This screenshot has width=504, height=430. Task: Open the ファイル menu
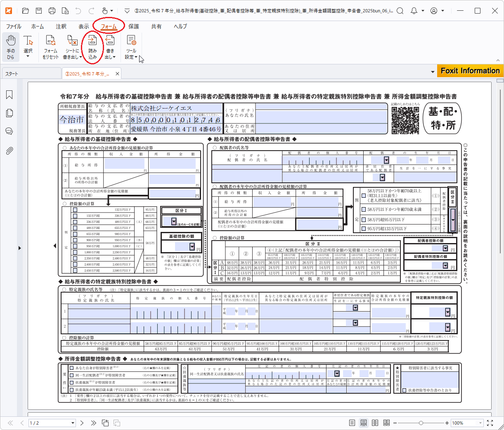pyautogui.click(x=14, y=26)
